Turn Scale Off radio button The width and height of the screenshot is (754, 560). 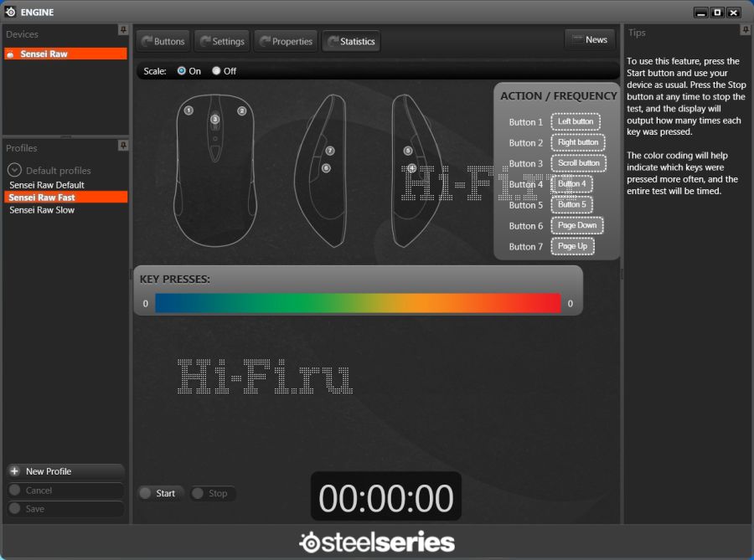[216, 71]
